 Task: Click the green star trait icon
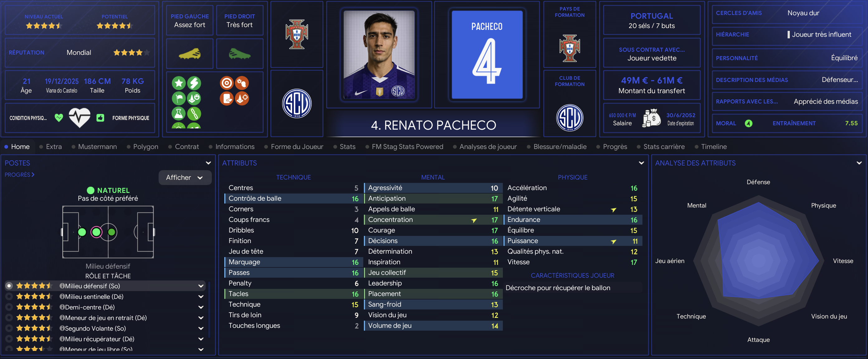coord(179,83)
